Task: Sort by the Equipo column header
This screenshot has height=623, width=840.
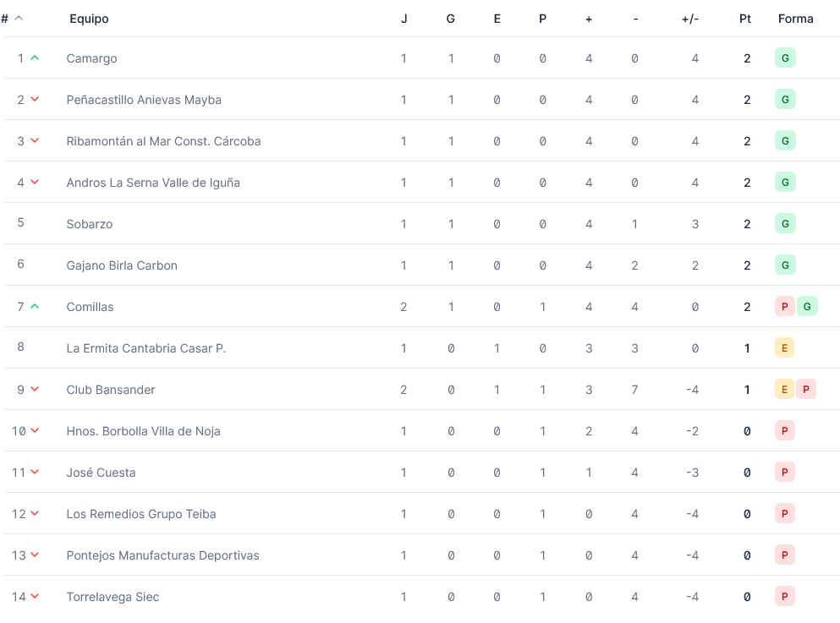Action: 89,19
